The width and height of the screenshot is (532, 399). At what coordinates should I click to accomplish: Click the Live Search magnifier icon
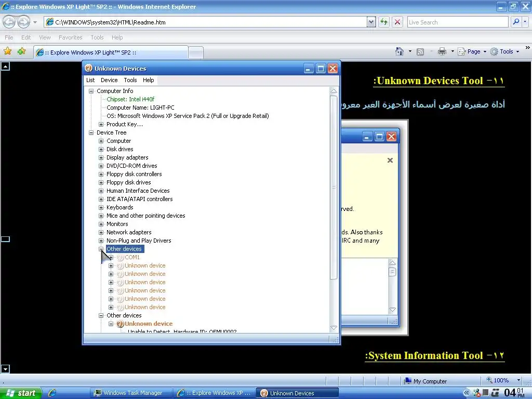[516, 22]
